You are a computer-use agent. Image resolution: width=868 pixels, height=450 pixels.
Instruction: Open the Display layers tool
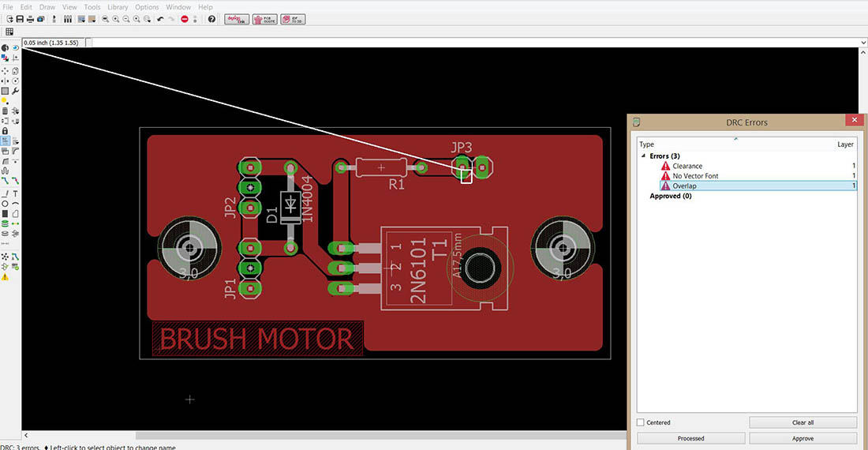click(5, 58)
